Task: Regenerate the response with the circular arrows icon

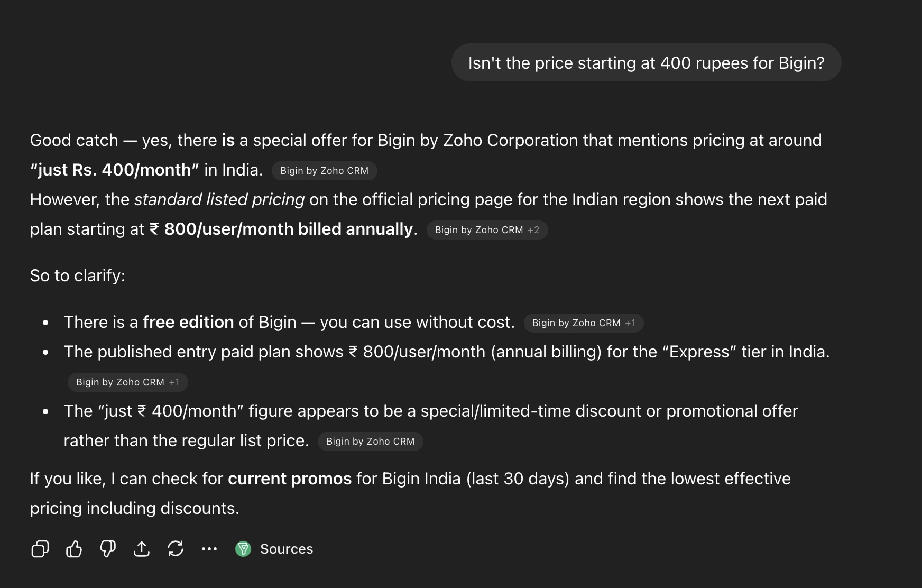Action: tap(176, 549)
